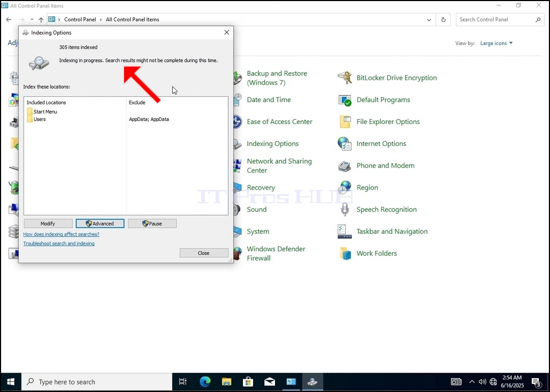Open Internet Options label
The image size is (550, 392).
coord(381,143)
